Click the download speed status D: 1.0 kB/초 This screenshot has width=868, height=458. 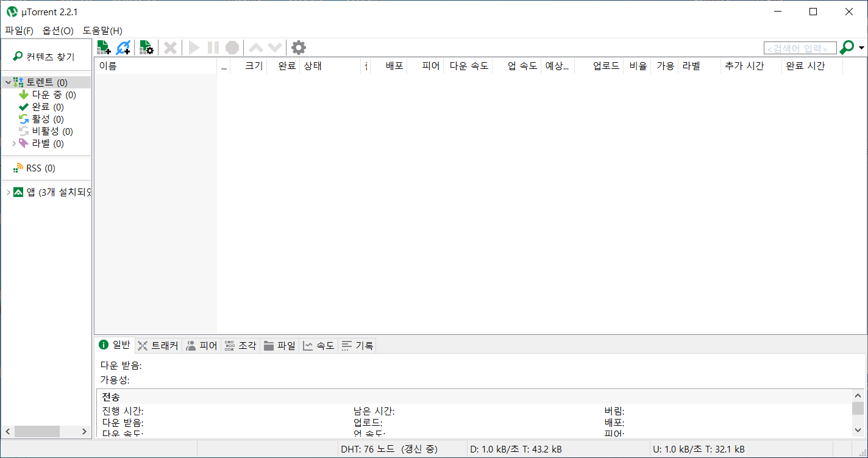[x=516, y=449]
